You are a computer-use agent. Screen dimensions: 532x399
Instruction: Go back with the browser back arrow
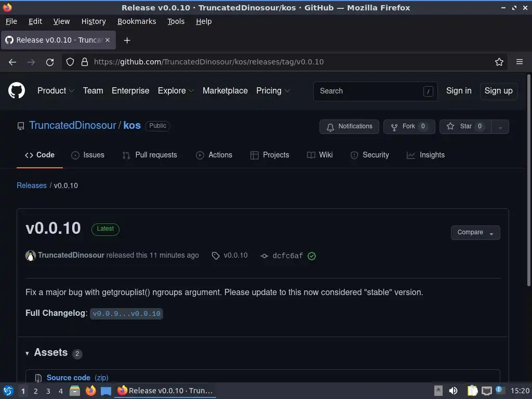tap(12, 62)
